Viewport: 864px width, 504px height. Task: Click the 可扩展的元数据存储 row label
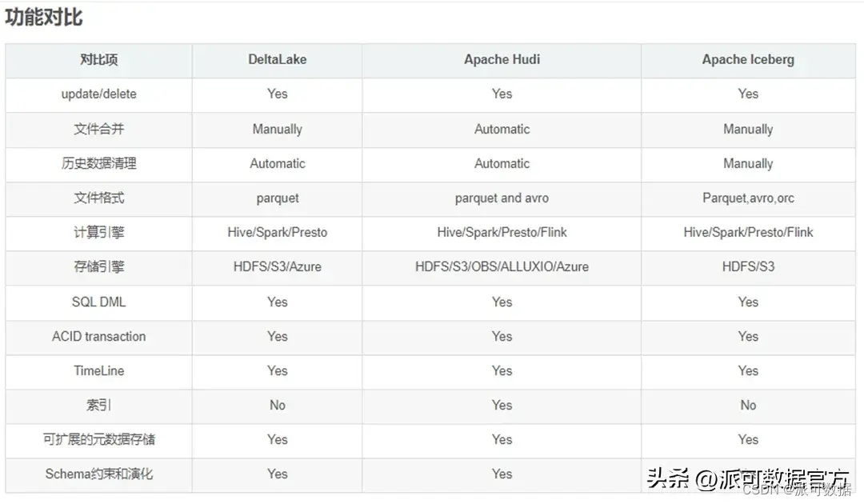[99, 439]
